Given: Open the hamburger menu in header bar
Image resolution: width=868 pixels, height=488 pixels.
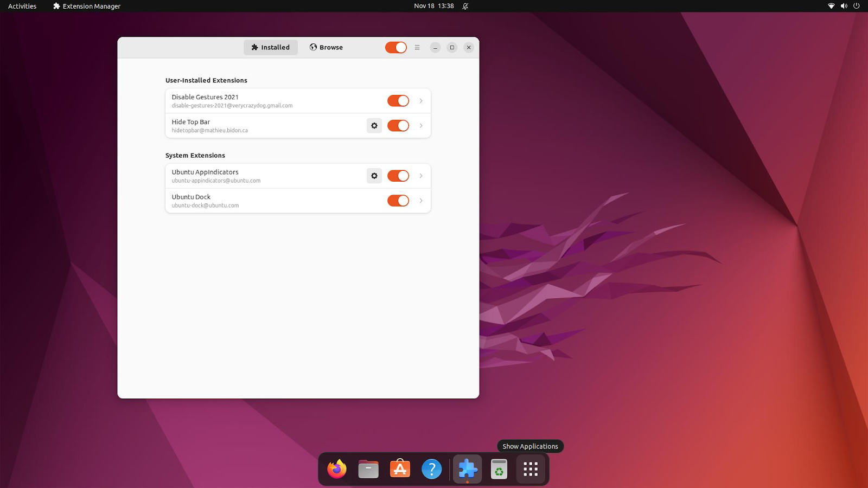Looking at the screenshot, I should tap(417, 47).
